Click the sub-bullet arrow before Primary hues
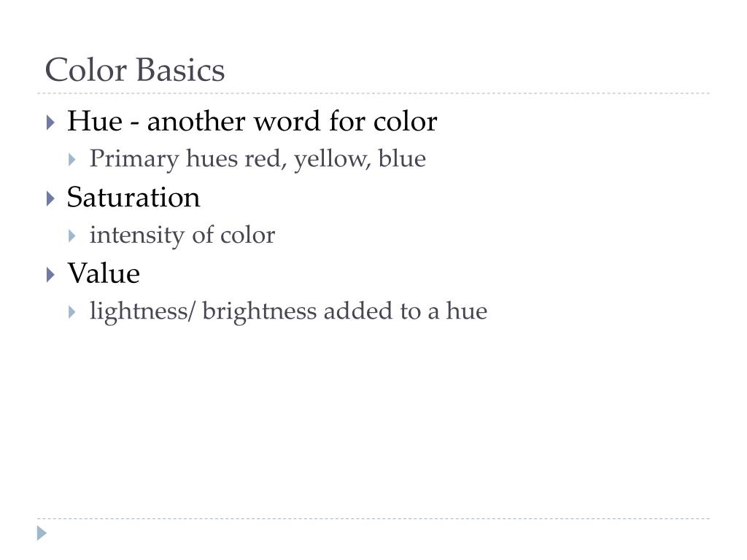This screenshot has height=560, width=747. point(72,160)
